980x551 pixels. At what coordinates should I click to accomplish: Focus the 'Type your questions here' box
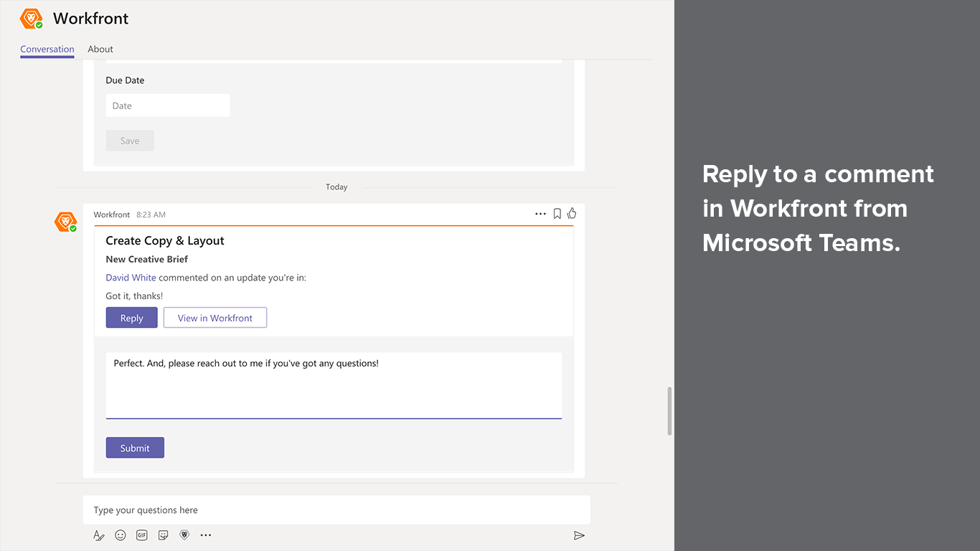coord(336,510)
